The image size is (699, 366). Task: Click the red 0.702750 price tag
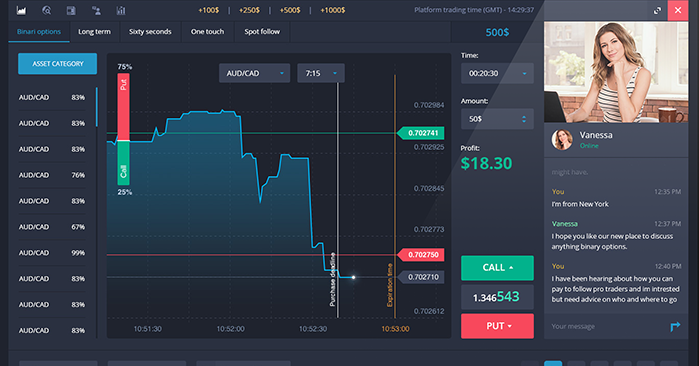click(421, 255)
